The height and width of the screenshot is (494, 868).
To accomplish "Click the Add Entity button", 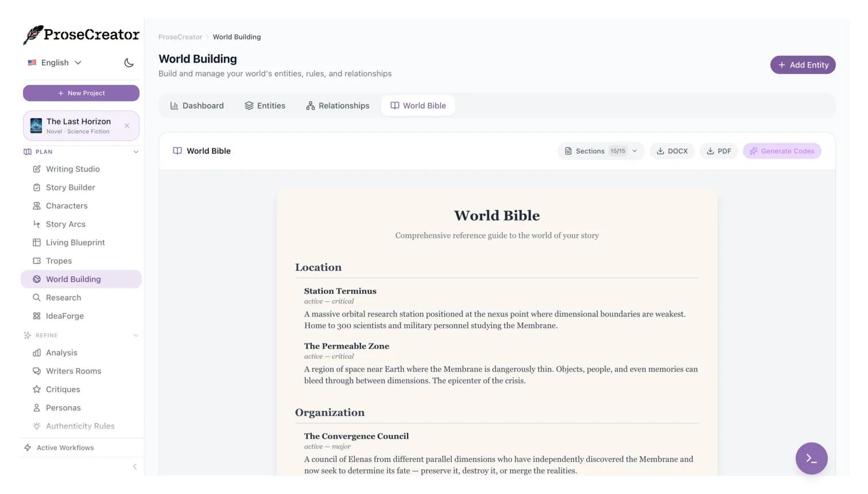I will coord(802,65).
